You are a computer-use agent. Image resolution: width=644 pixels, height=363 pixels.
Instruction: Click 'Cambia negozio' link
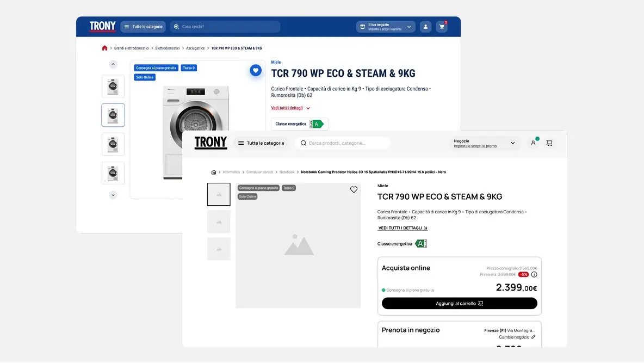click(x=514, y=337)
